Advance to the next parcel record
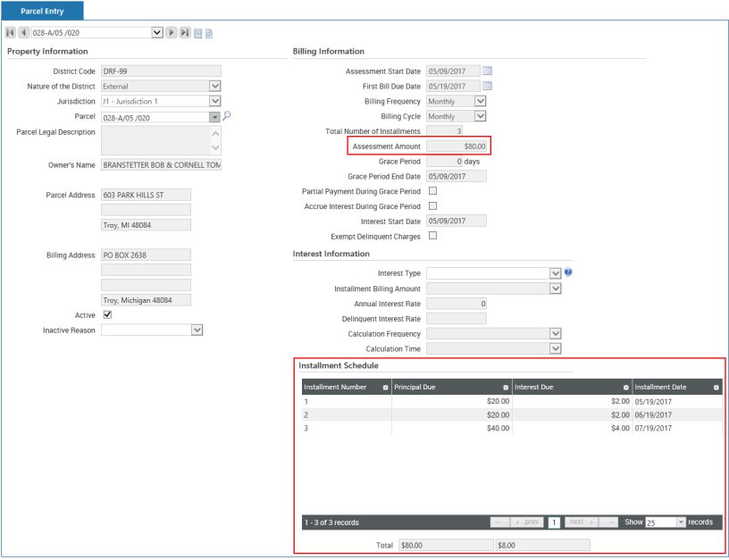The image size is (729, 560). tap(172, 34)
